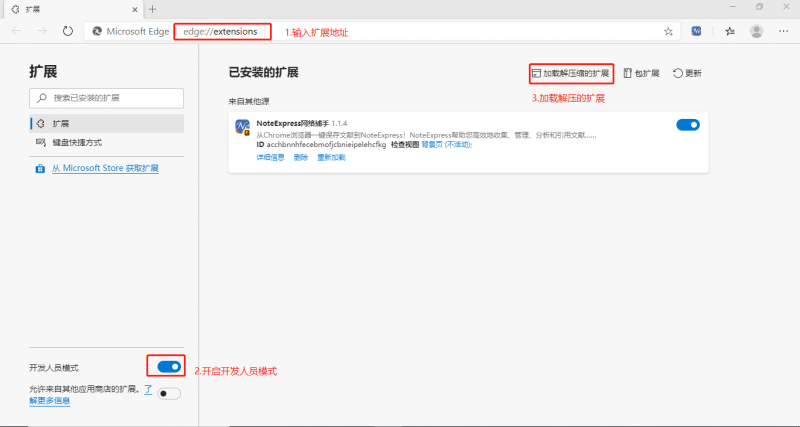Toggle 开发人员模式 switch
Viewport: 800px width, 427px height.
(x=169, y=367)
